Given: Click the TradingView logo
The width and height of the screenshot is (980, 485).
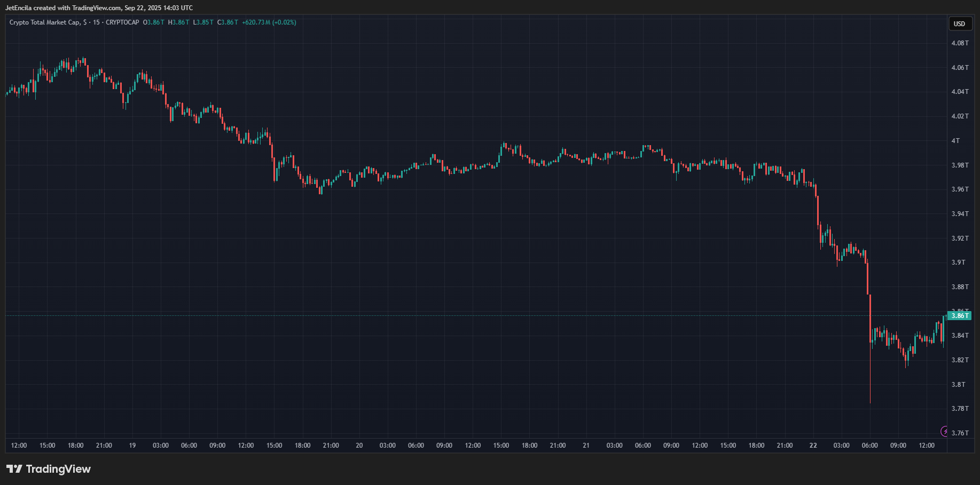Looking at the screenshot, I should (49, 469).
